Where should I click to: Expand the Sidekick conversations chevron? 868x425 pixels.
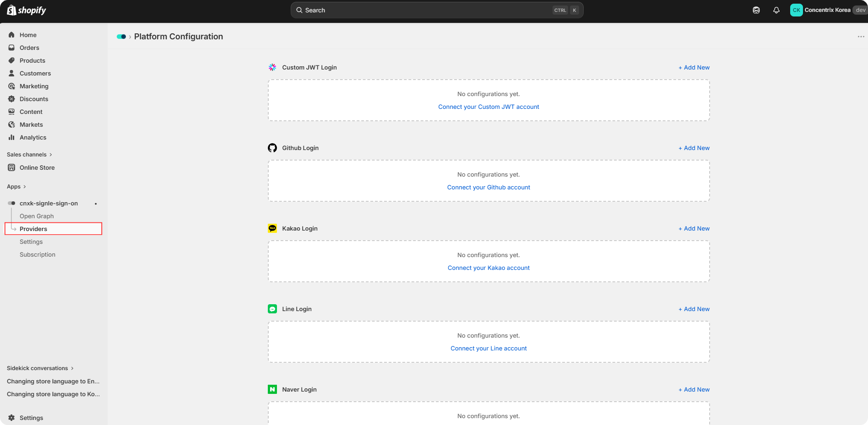tap(72, 368)
